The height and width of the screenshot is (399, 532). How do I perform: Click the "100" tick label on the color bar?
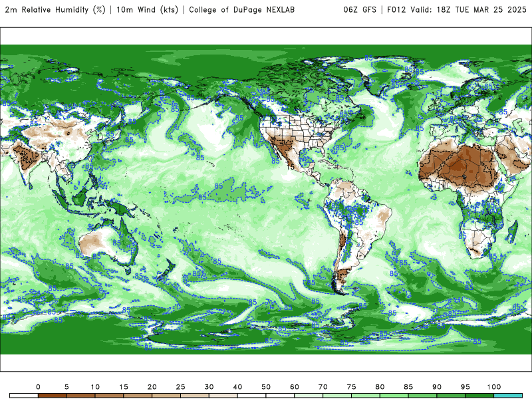click(494, 387)
